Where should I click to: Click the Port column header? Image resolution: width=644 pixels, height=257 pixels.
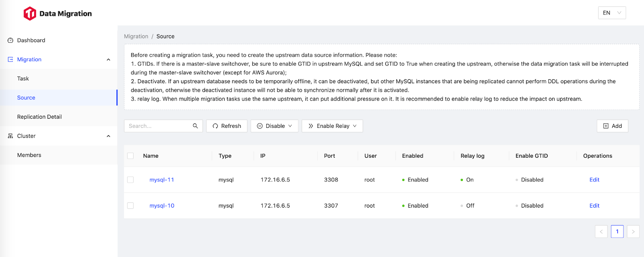click(x=330, y=156)
